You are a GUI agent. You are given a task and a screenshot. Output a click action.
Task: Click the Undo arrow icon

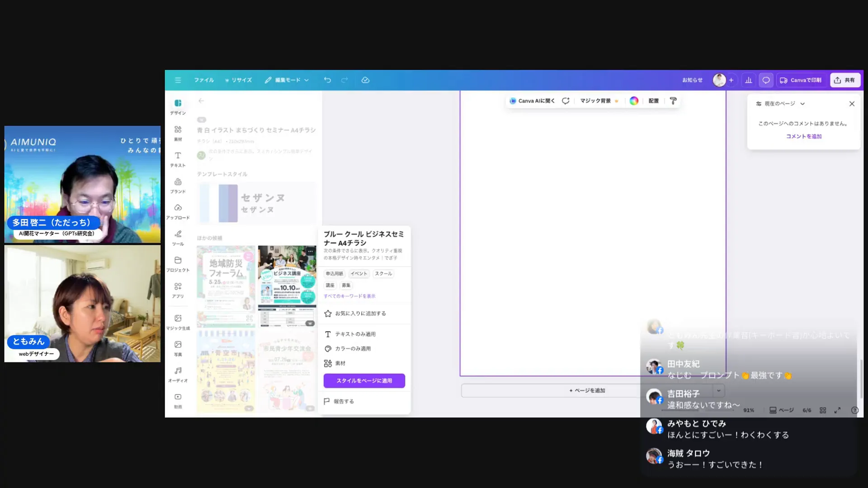327,80
